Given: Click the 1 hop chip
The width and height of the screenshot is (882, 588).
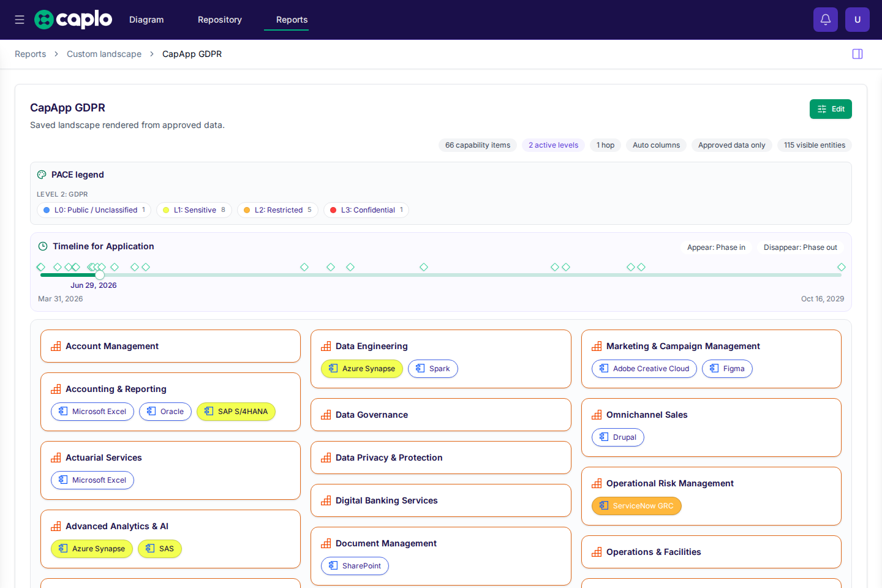Looking at the screenshot, I should point(605,145).
